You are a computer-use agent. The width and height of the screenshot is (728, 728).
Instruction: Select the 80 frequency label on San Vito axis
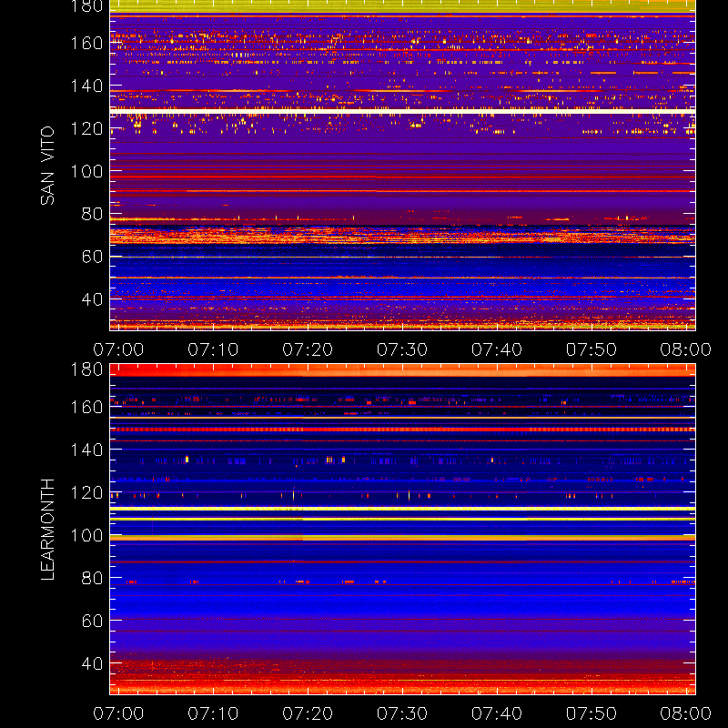click(x=92, y=214)
